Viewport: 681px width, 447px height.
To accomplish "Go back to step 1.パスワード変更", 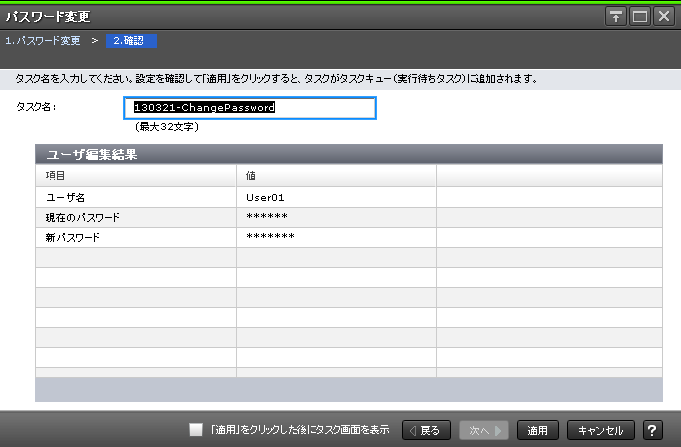I will coord(43,41).
